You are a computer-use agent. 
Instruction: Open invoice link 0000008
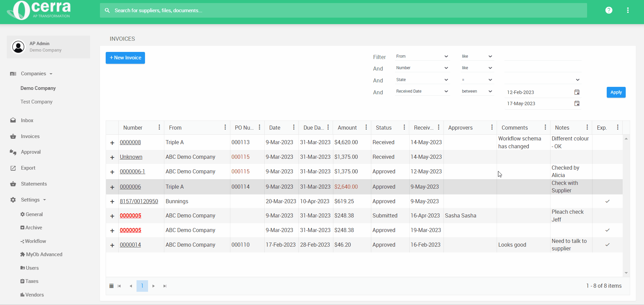tap(130, 142)
